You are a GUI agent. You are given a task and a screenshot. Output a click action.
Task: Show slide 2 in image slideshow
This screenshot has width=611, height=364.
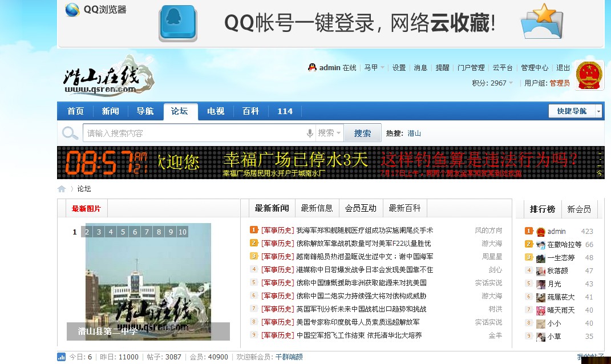coord(87,232)
